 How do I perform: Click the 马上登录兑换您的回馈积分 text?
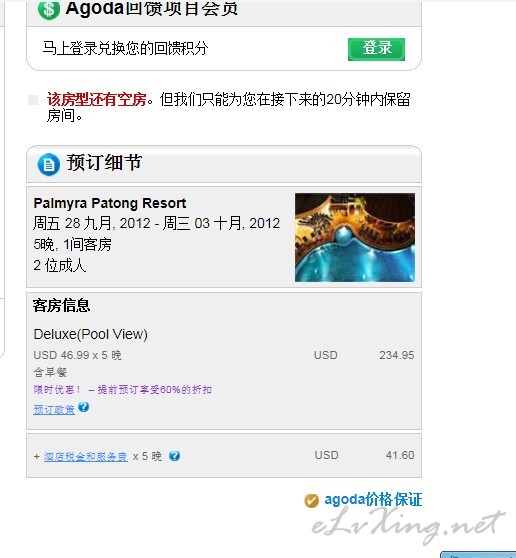(125, 48)
